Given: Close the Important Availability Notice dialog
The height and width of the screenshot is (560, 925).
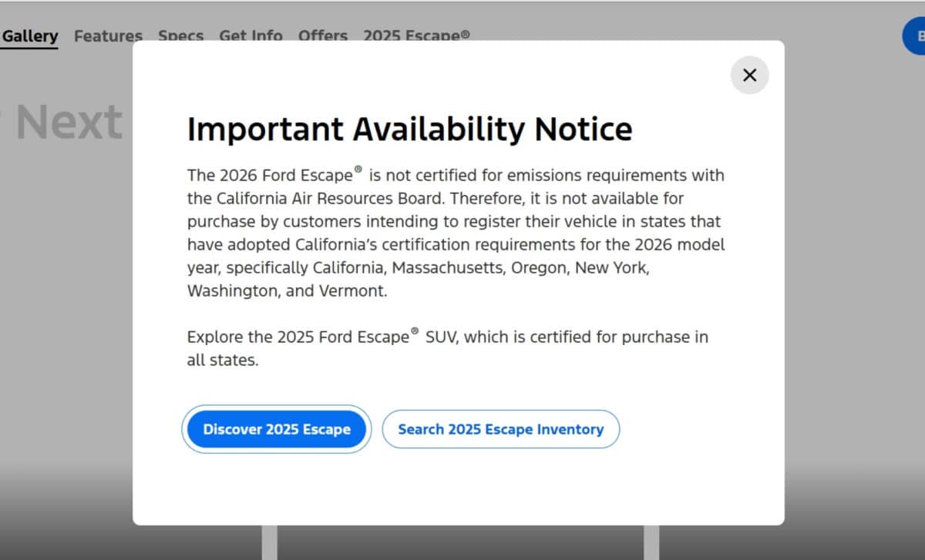Looking at the screenshot, I should click(749, 75).
